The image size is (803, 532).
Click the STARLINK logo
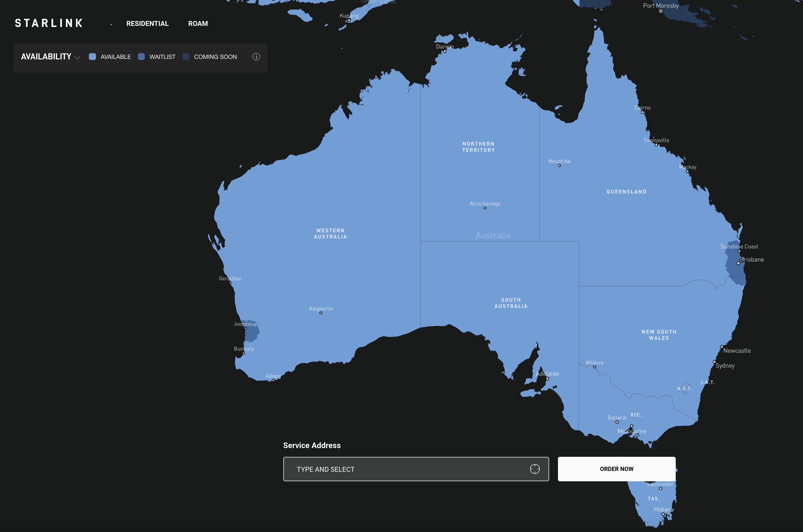(49, 23)
